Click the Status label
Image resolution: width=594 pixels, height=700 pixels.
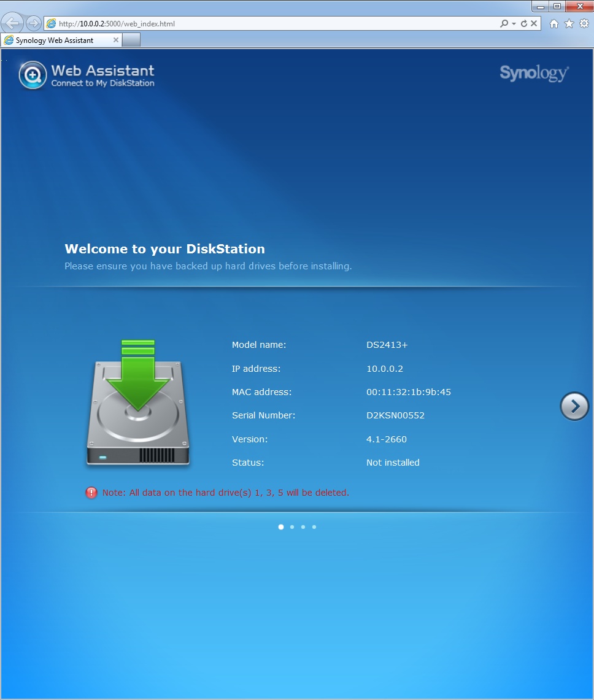pyautogui.click(x=248, y=463)
